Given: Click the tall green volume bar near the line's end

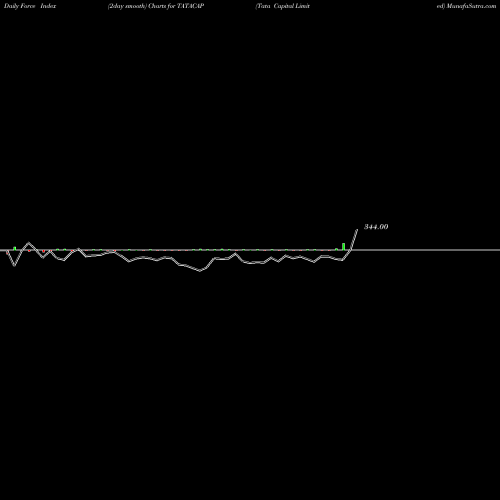Looking at the screenshot, I should point(344,246).
